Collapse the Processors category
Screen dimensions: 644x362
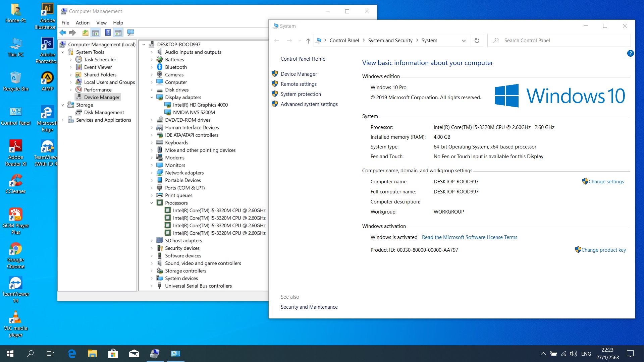152,203
